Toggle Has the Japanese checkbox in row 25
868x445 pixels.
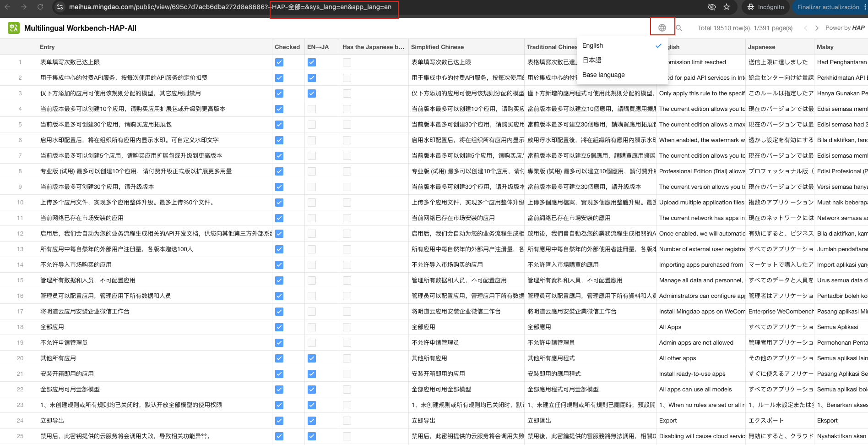(x=347, y=436)
